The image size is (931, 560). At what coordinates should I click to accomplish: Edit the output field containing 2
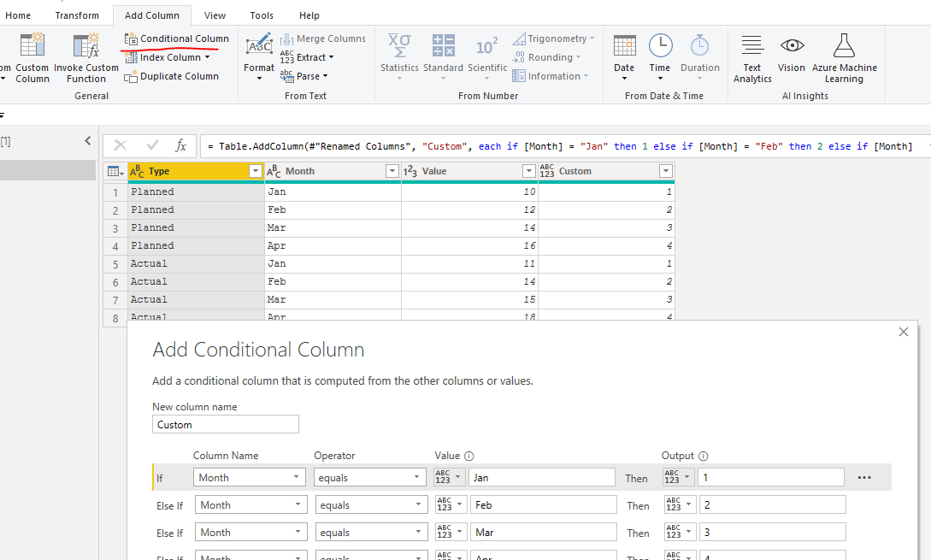773,504
